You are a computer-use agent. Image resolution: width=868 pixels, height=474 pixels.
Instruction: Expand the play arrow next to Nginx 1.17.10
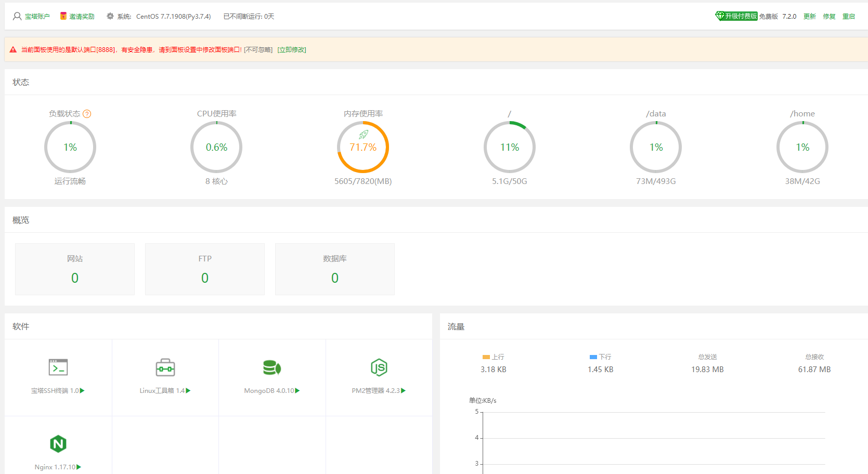click(79, 467)
